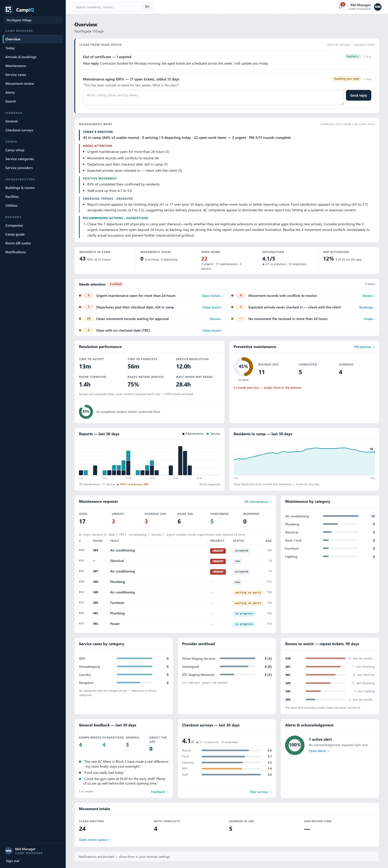Open tickets link for urgent maintenance
Viewport: 388px width, 868px height.
[212, 296]
